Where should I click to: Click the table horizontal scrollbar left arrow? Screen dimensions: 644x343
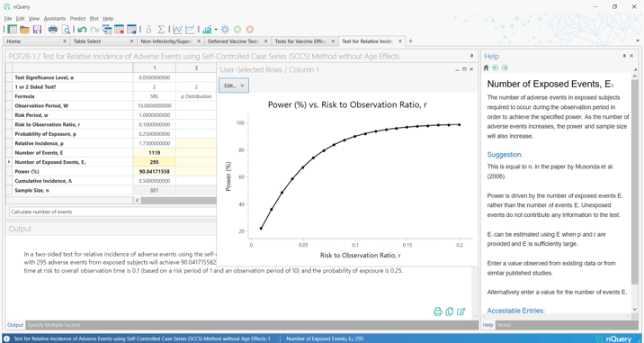pyautogui.click(x=138, y=200)
